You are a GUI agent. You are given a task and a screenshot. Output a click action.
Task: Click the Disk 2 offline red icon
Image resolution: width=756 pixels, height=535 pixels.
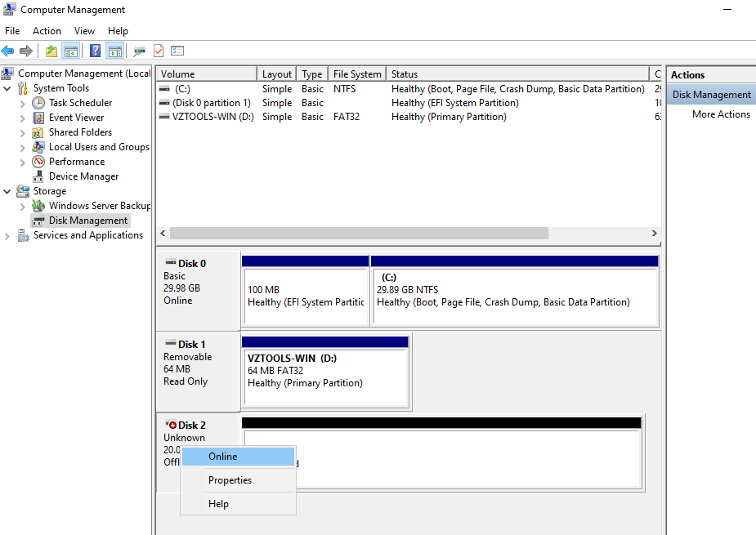171,425
